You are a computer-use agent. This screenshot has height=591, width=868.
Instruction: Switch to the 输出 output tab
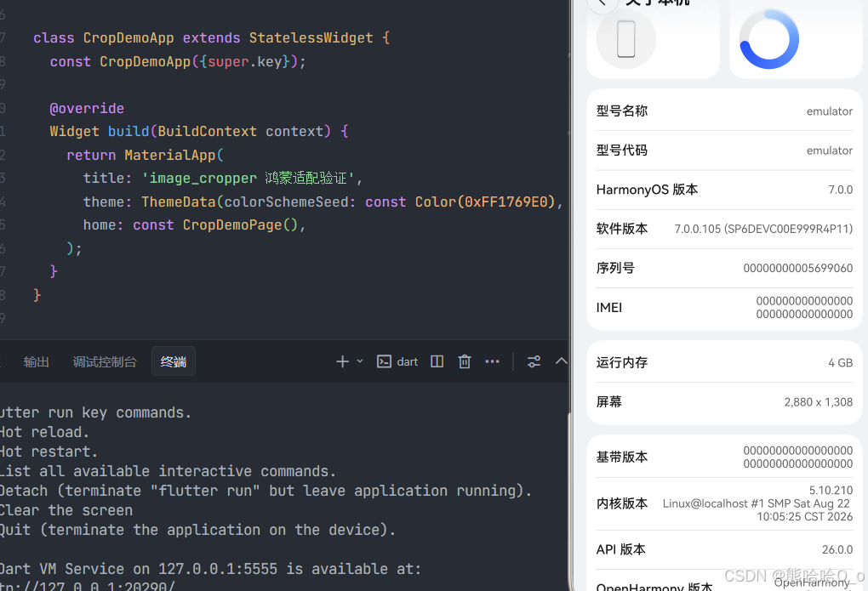[37, 362]
